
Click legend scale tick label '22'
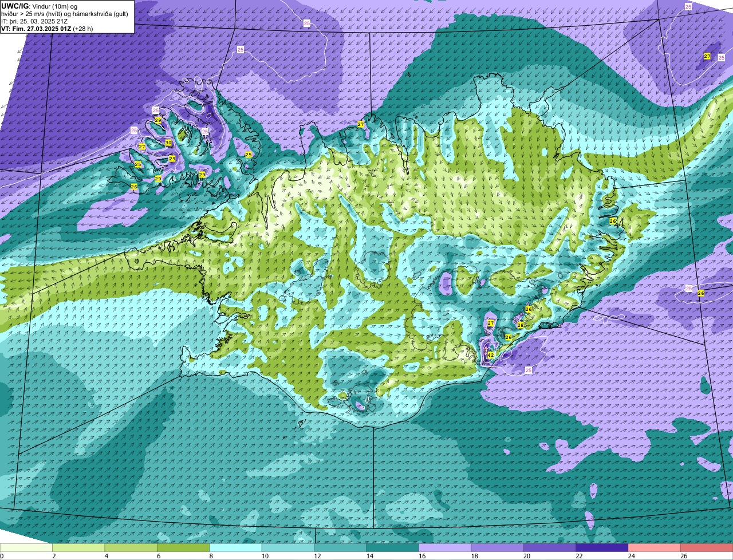point(578,556)
